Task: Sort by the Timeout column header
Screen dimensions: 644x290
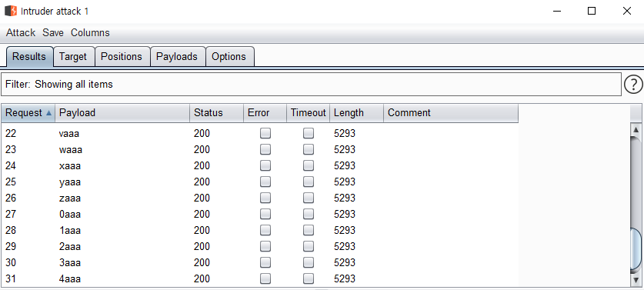Action: click(x=308, y=113)
